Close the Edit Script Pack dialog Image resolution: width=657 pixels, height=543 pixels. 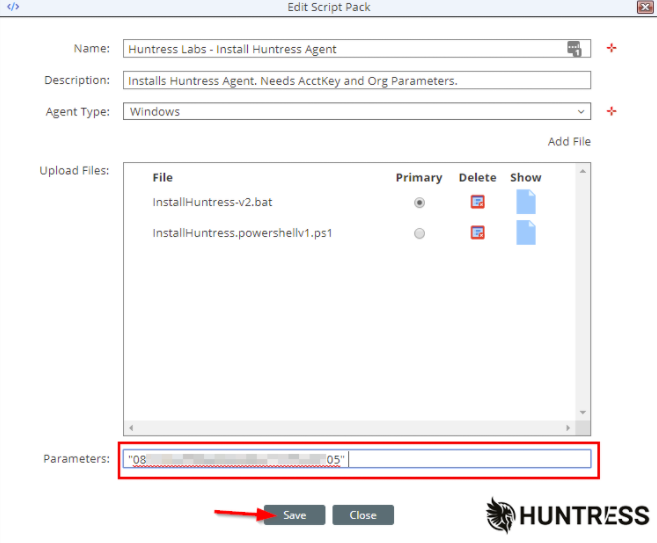[645, 7]
